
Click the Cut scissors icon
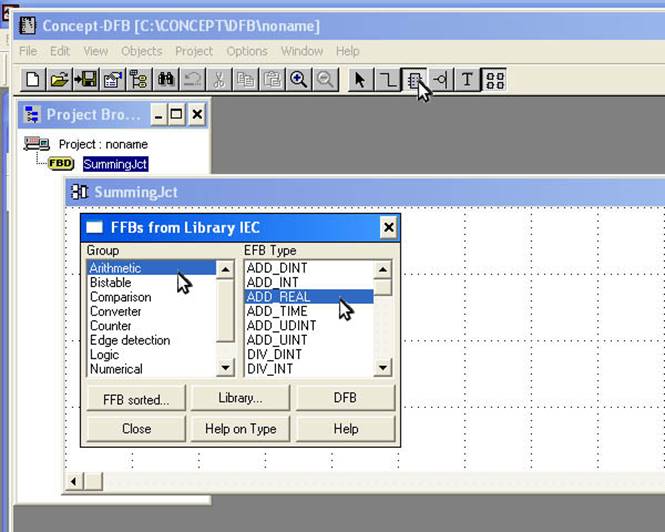click(x=219, y=79)
